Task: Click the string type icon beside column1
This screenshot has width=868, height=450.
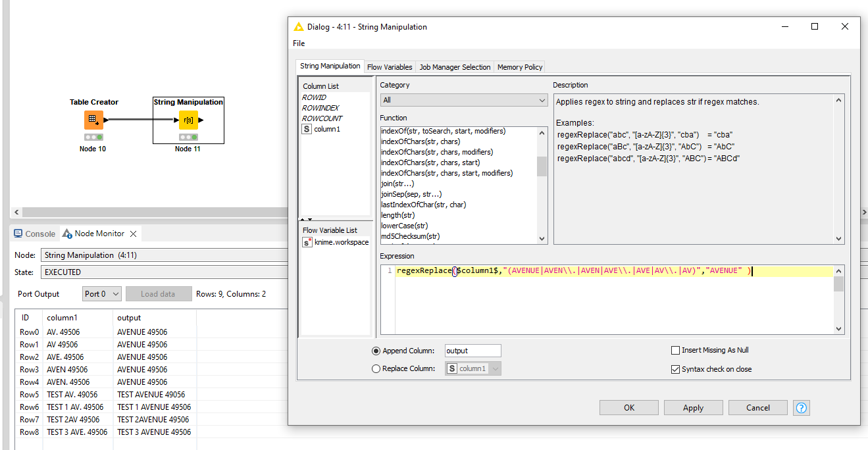Action: [x=307, y=129]
